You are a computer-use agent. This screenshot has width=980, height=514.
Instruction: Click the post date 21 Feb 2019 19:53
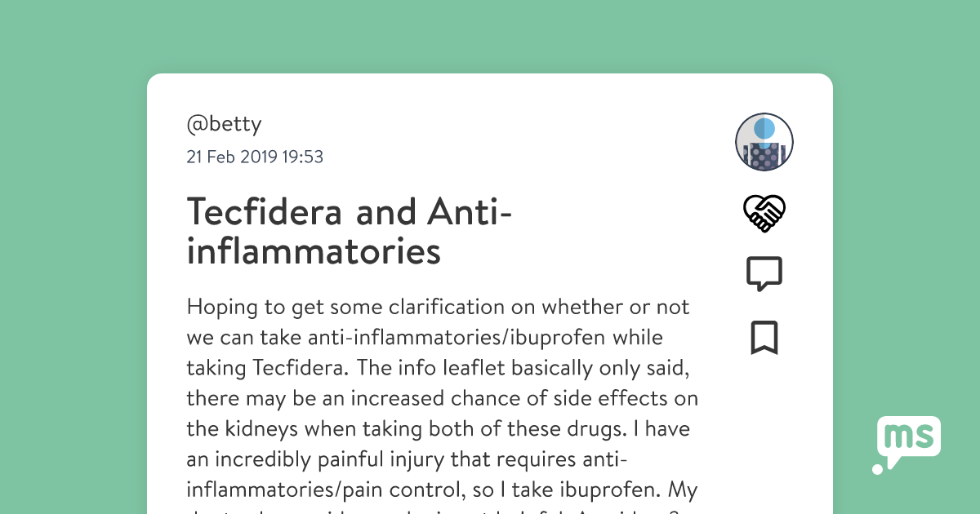pyautogui.click(x=255, y=157)
